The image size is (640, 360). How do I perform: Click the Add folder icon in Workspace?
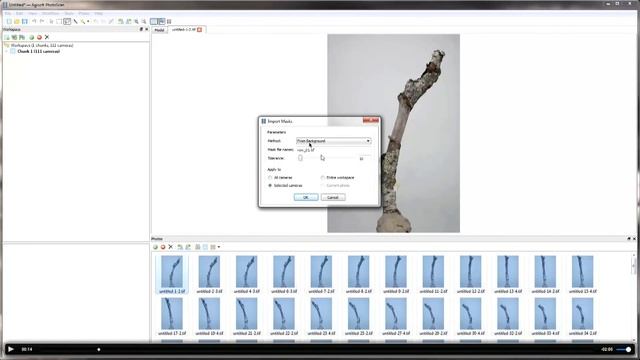22,37
